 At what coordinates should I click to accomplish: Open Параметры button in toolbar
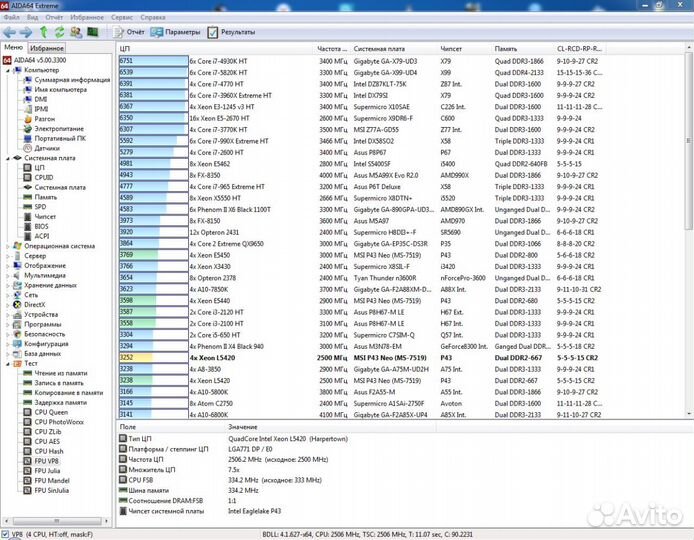pyautogui.click(x=175, y=32)
